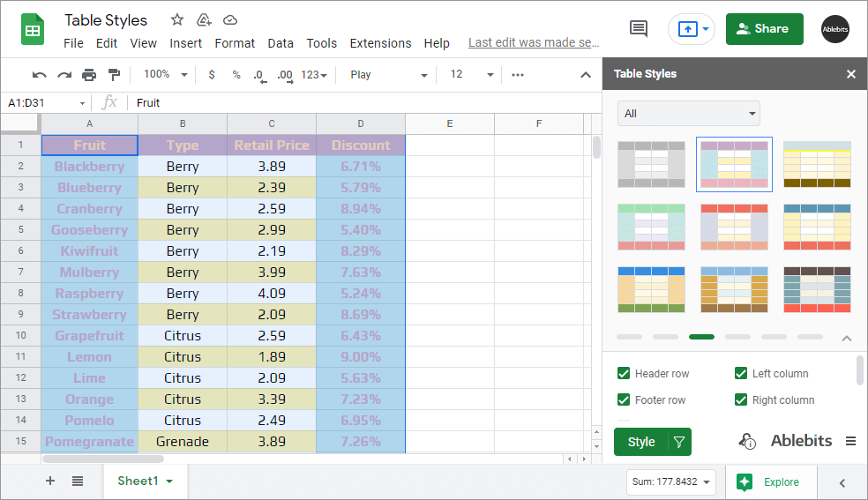Open the Sum 177.8432 dropdown
868x500 pixels.
pyautogui.click(x=671, y=481)
